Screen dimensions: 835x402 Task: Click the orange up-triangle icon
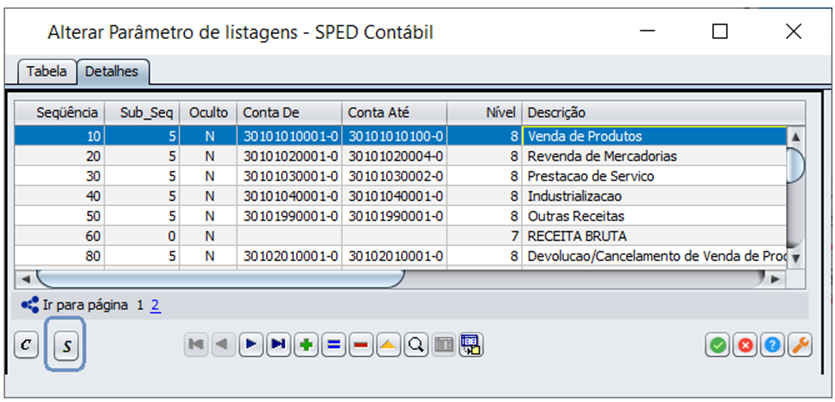[388, 345]
